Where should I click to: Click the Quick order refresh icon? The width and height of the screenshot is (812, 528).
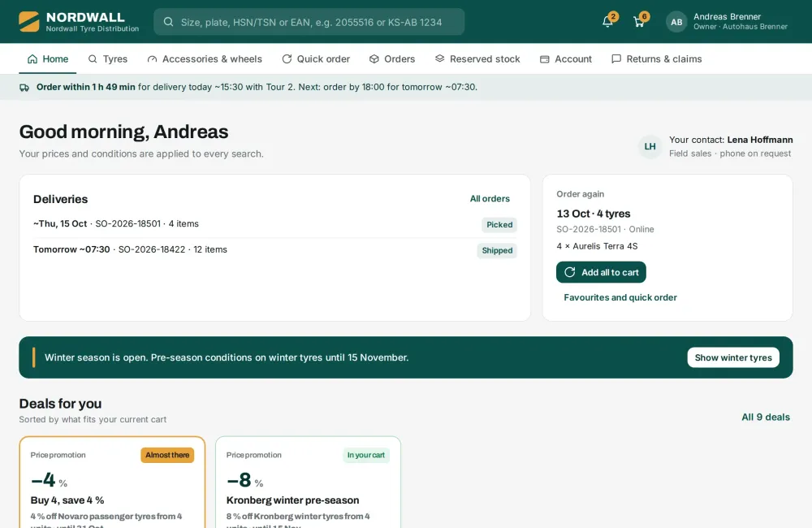click(287, 59)
